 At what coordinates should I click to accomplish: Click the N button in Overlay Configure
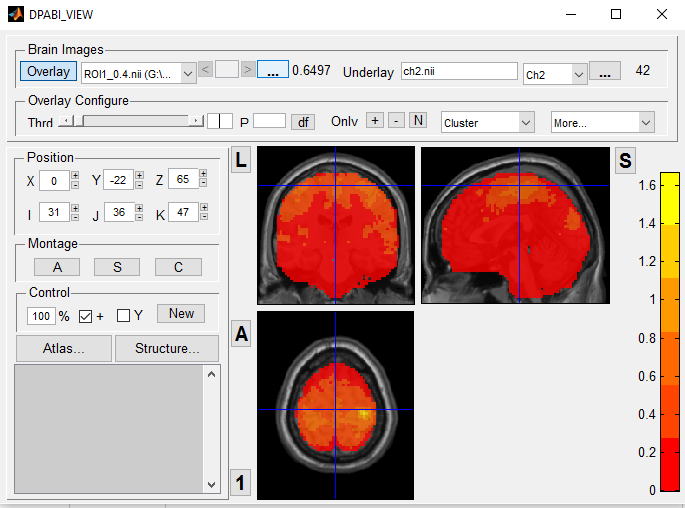[x=418, y=120]
